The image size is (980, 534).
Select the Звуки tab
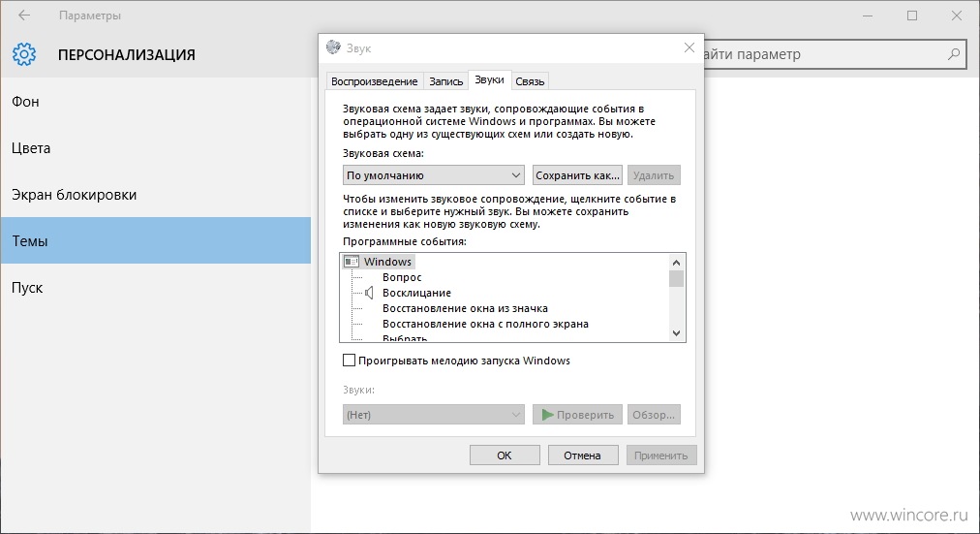coord(489,79)
